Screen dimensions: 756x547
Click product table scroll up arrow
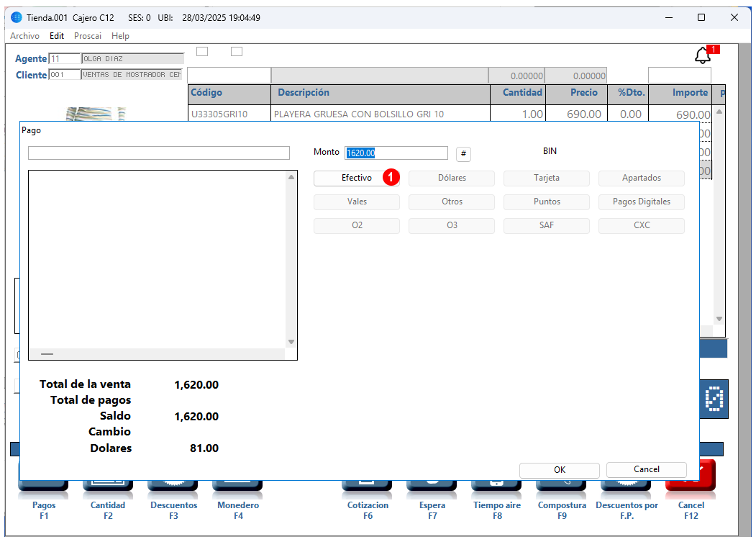(719, 112)
